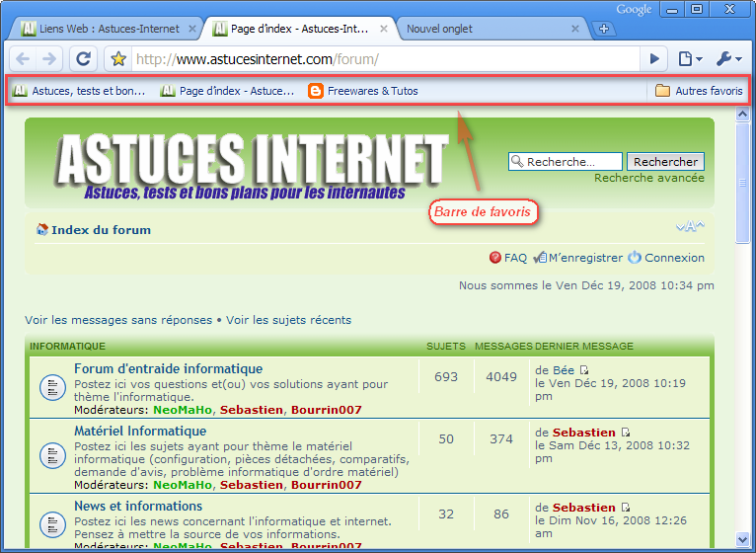Image resolution: width=756 pixels, height=553 pixels.
Task: Open the FAQ link
Action: (515, 258)
